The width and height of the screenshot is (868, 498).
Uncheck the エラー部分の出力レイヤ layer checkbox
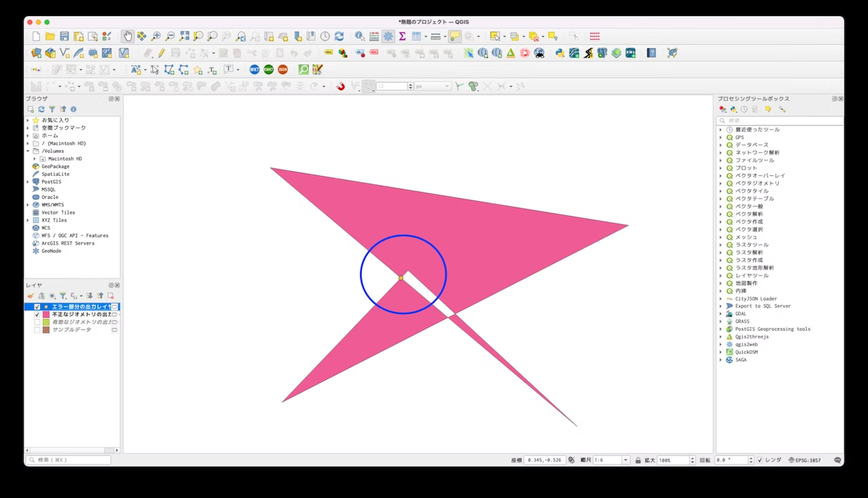pos(37,307)
